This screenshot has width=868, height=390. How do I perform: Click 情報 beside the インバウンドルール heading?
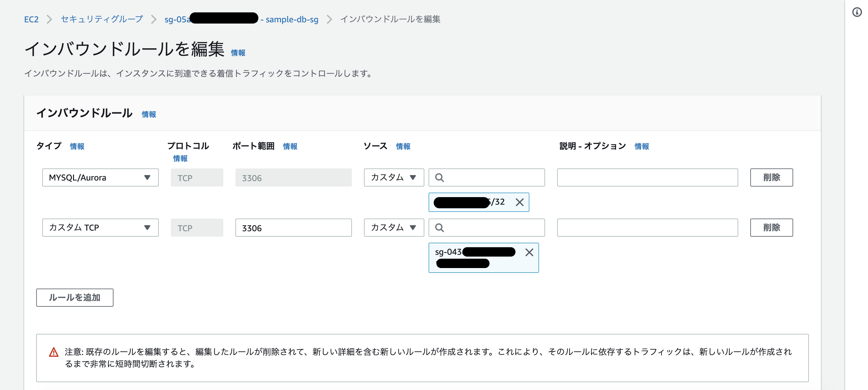pyautogui.click(x=148, y=115)
